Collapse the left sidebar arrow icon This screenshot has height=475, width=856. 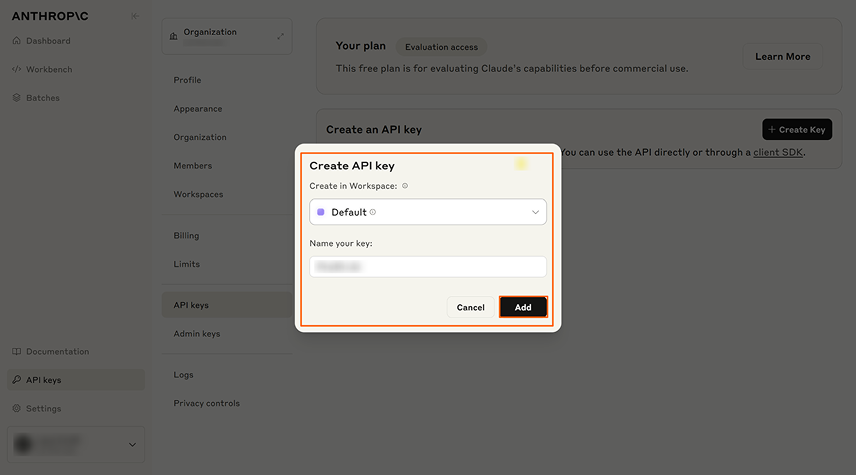coord(134,16)
